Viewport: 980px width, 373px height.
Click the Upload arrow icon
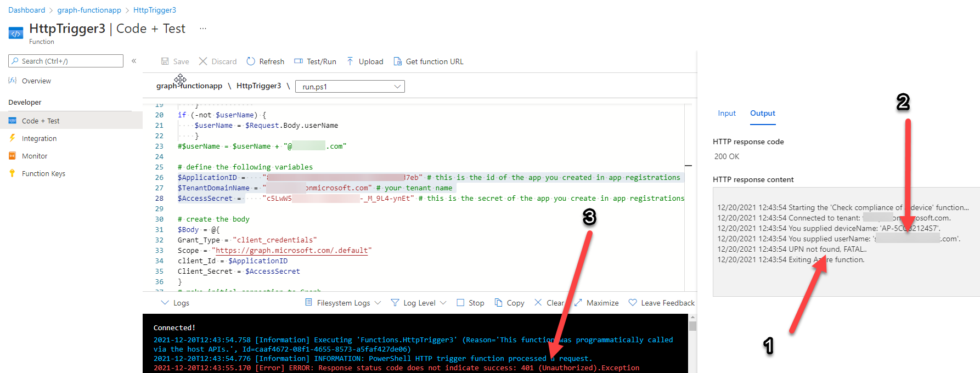pyautogui.click(x=350, y=61)
